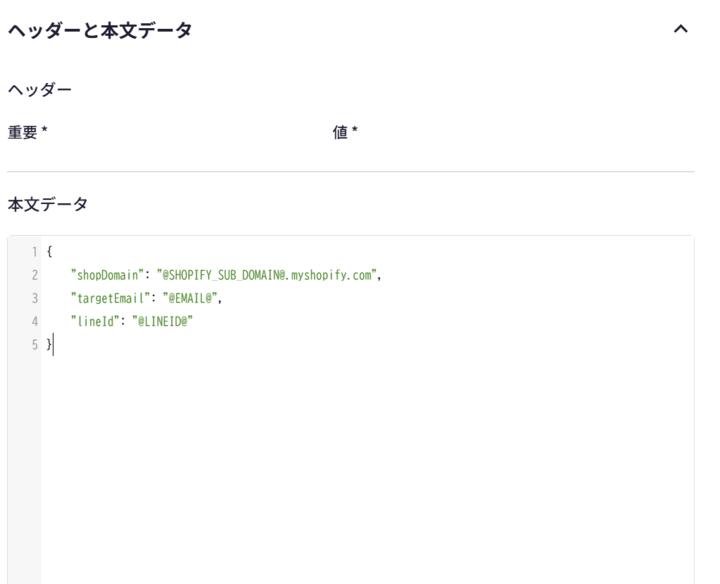The image size is (720, 584).
Task: Click the "shopDomain" key in the JSON
Action: pyautogui.click(x=108, y=274)
